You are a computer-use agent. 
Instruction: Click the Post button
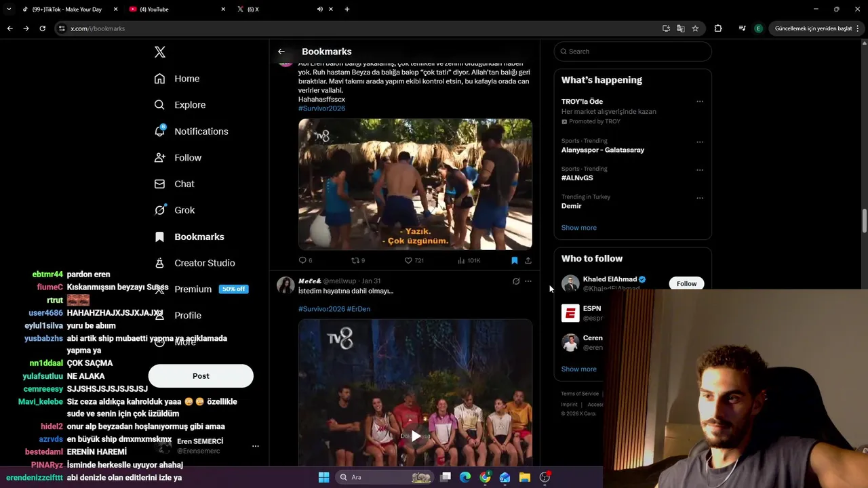[201, 376]
